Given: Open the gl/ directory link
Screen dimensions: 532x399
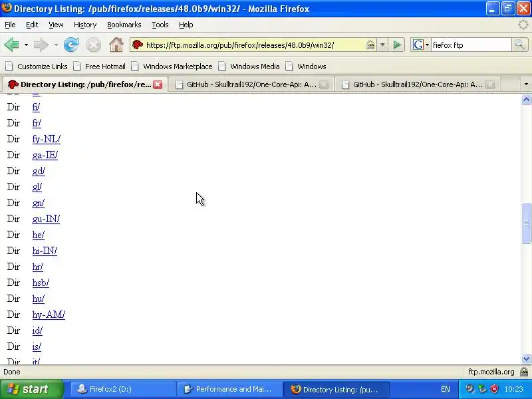Looking at the screenshot, I should [37, 187].
